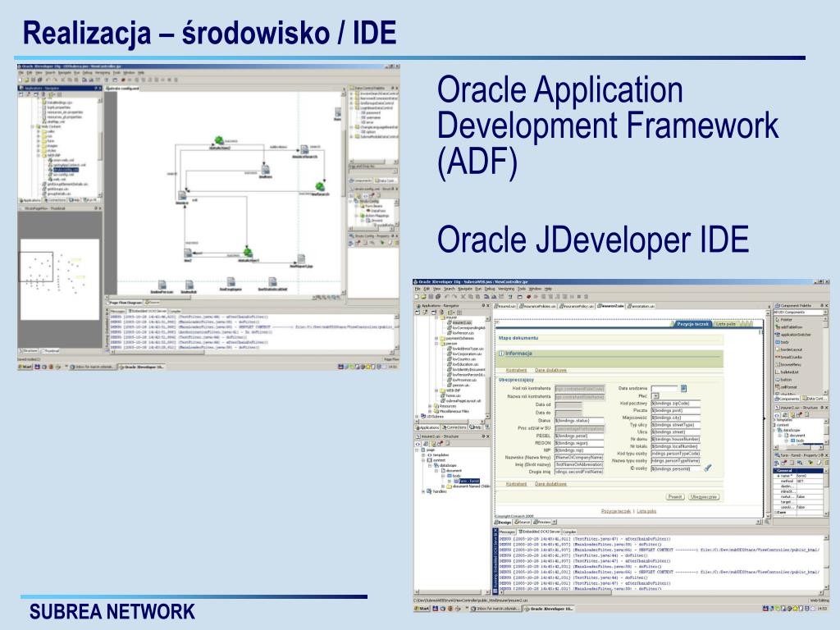
Task: Click Save All icon in lower JDeveloper toolbar
Action: (438, 297)
